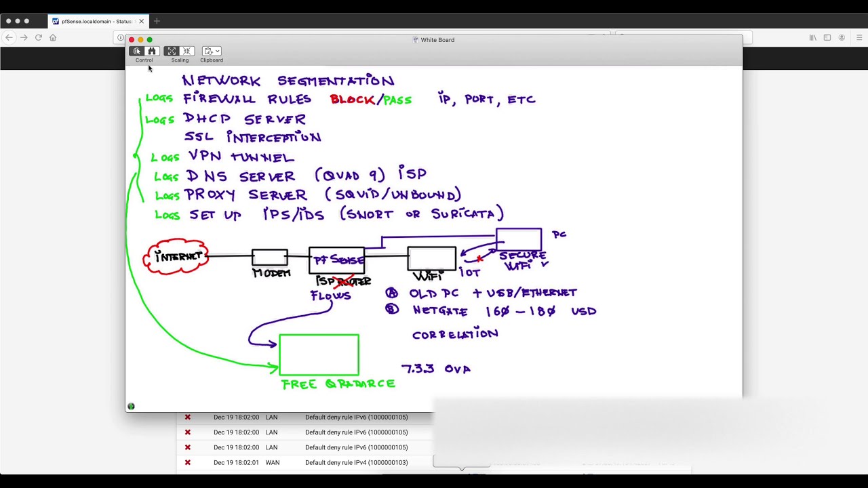The height and width of the screenshot is (488, 868).
Task: Go forward in the browser
Action: pyautogui.click(x=24, y=37)
